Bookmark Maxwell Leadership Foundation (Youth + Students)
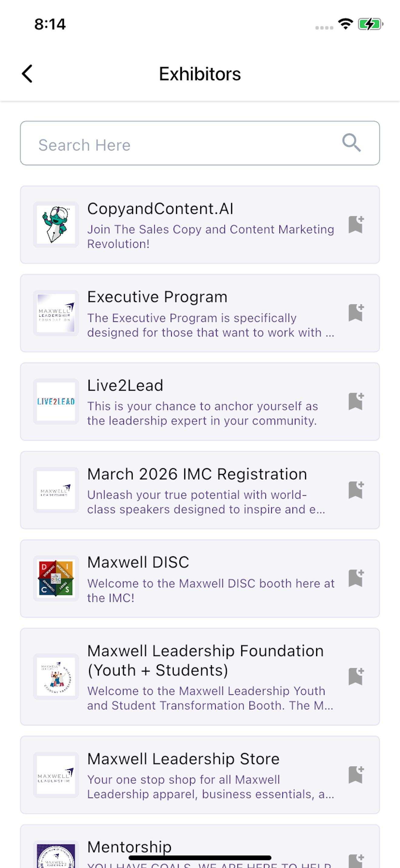This screenshot has height=868, width=400. [x=356, y=676]
